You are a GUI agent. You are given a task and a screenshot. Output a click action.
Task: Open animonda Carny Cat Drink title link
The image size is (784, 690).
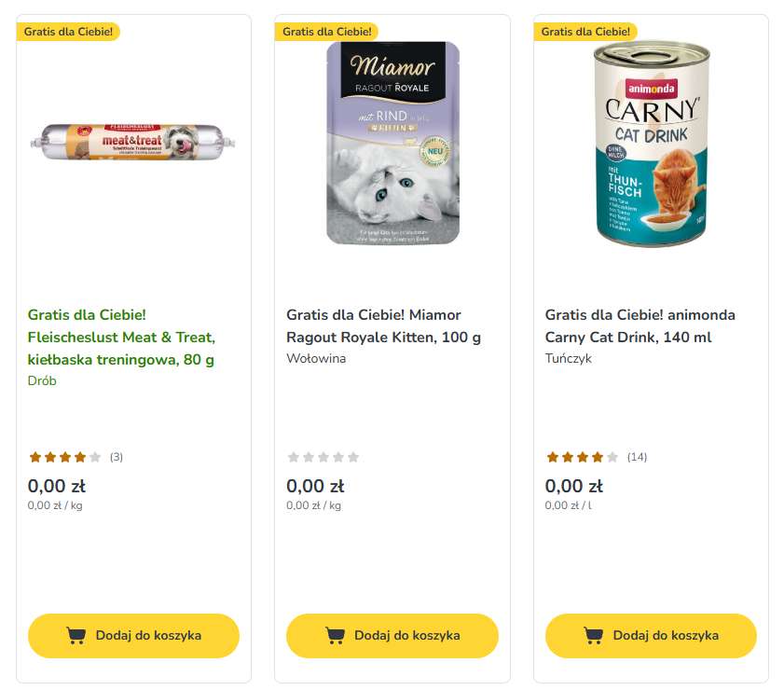[640, 326]
